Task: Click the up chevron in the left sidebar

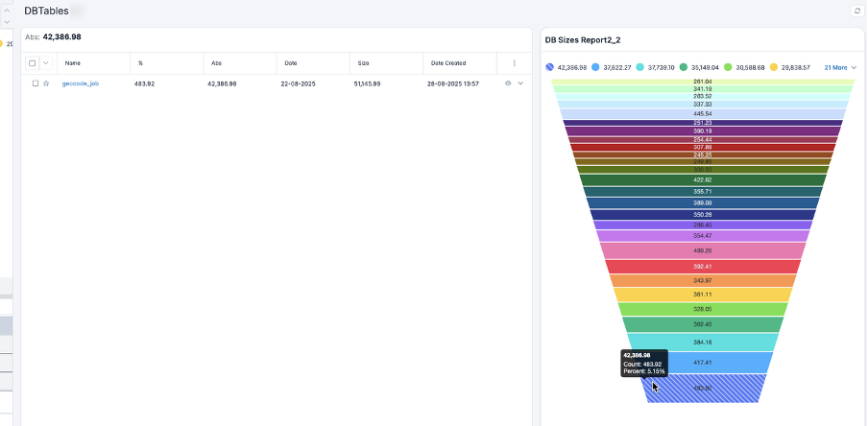Action: [7, 10]
